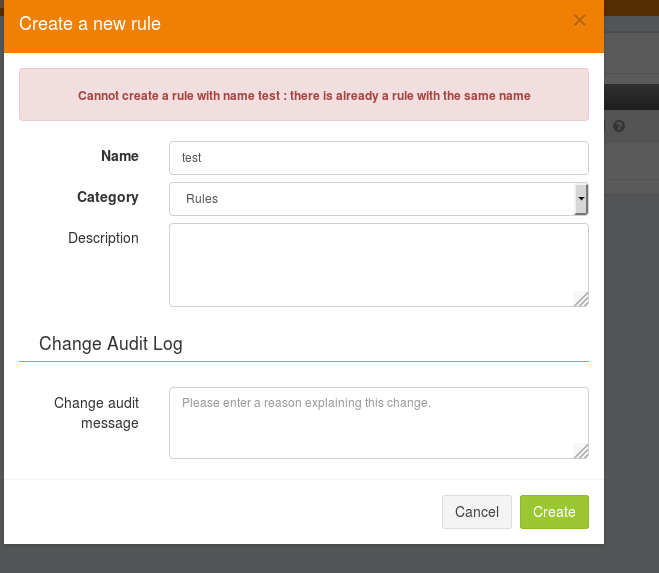Click the Description field label
This screenshot has height=573, width=659.
103,238
